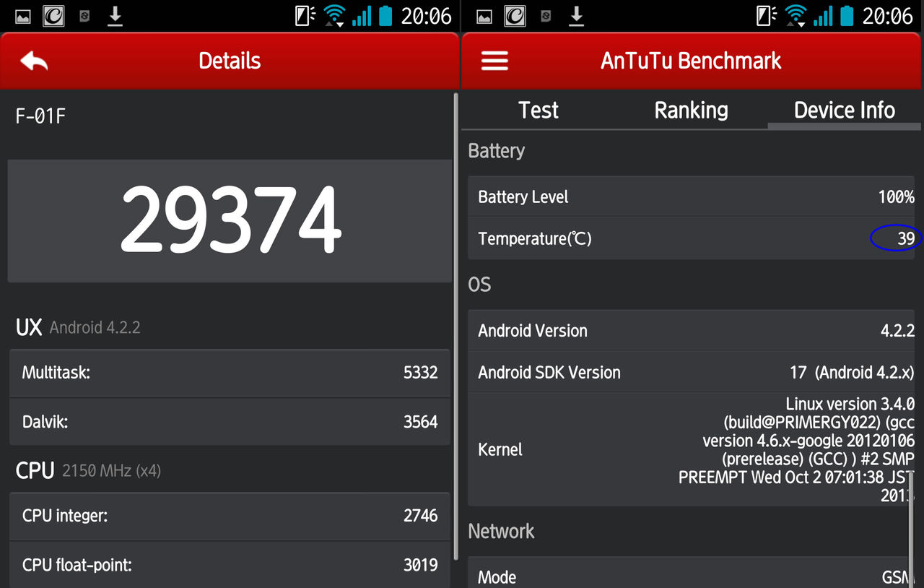The image size is (924, 588).
Task: Click the temperature value 39
Action: tap(906, 238)
